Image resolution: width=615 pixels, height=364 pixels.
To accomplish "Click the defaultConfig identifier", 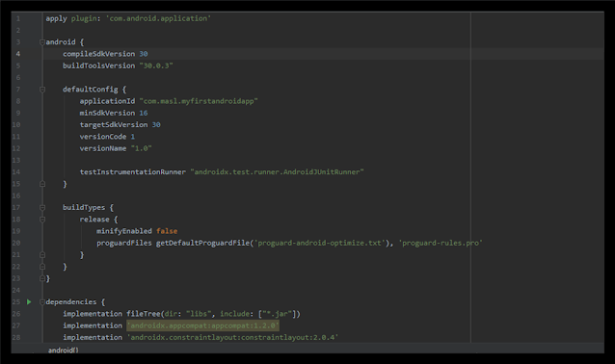I will pyautogui.click(x=91, y=90).
